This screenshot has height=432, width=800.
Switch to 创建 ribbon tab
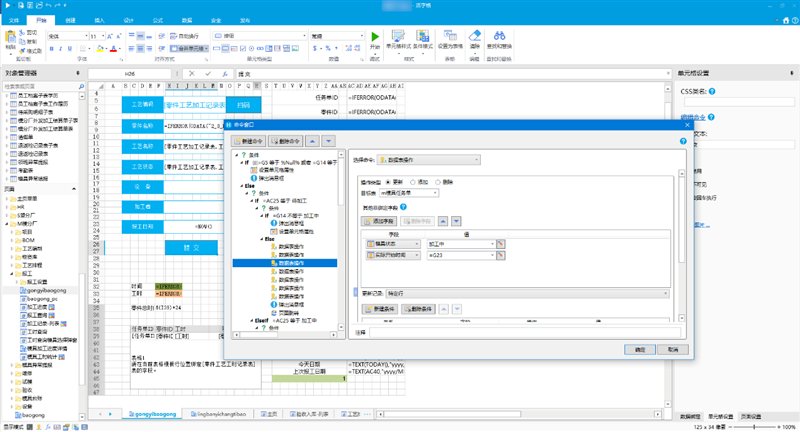(70, 20)
